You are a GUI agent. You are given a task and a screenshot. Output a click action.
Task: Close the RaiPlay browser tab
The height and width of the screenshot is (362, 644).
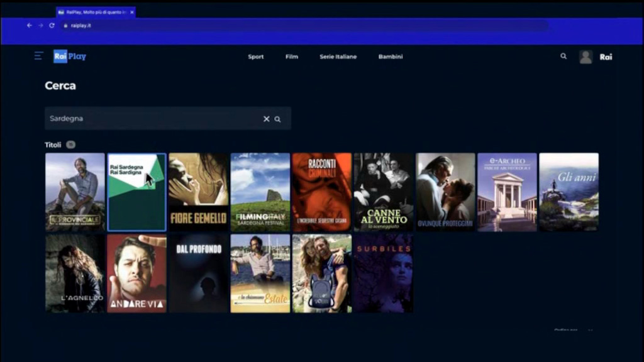132,13
